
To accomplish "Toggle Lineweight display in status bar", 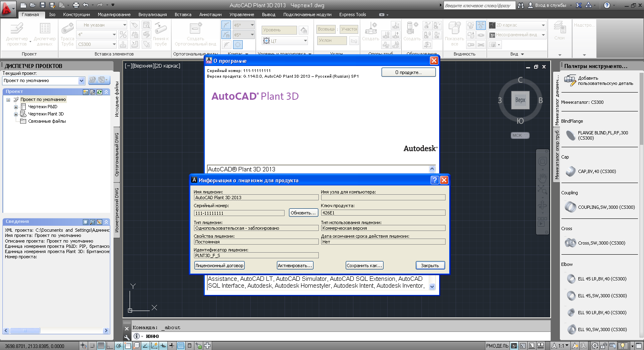I will (172, 346).
